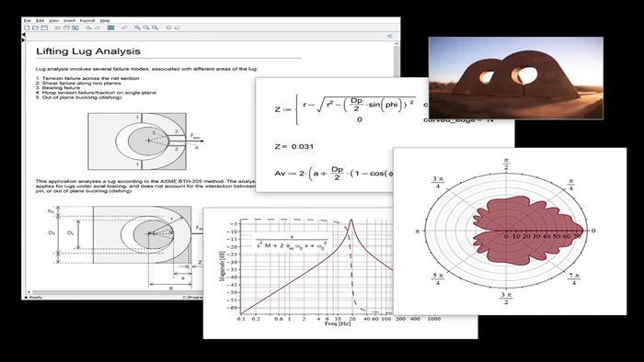The image size is (644, 362).
Task: Open the Help menu
Action: tap(105, 20)
